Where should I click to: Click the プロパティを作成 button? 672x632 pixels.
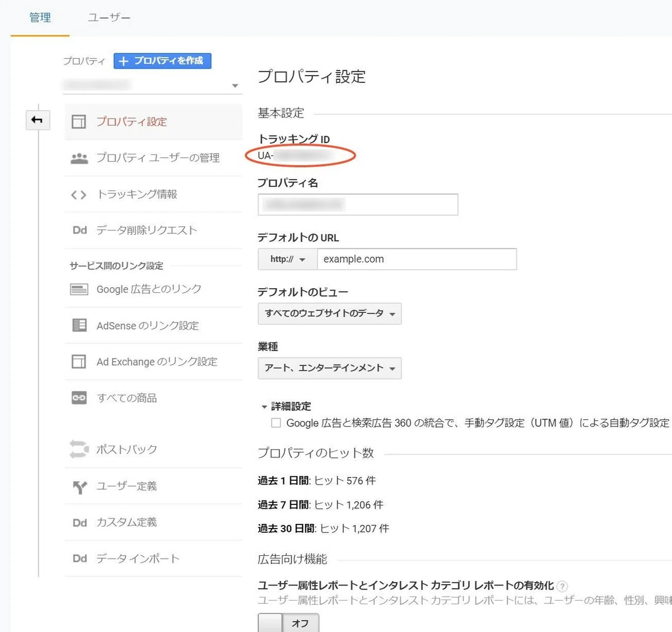[162, 60]
